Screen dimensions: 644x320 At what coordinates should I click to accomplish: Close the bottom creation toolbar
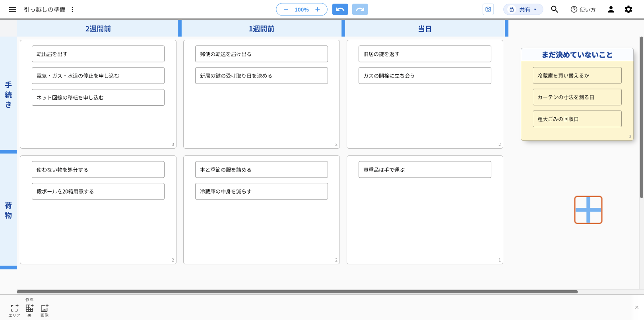coord(637,307)
